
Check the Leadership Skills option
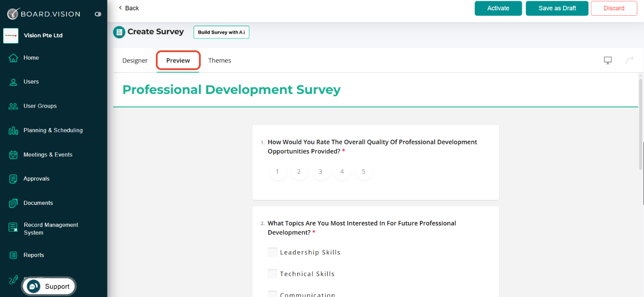[x=272, y=253]
